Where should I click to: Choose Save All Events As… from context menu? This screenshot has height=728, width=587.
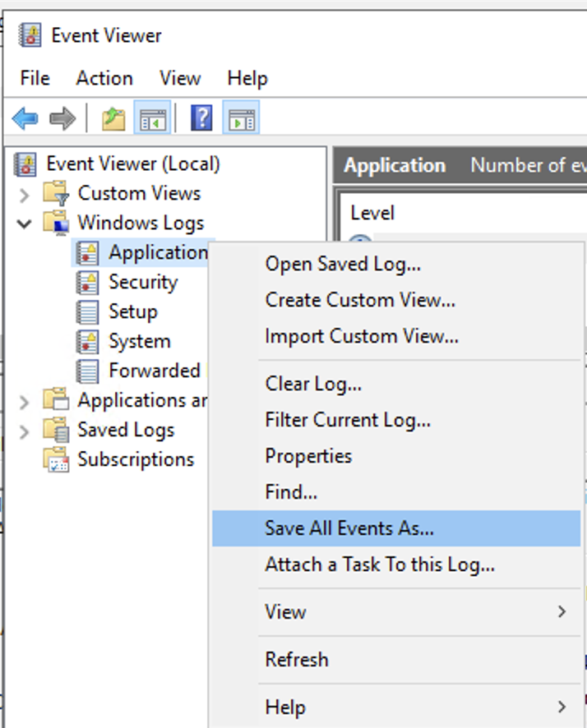click(349, 528)
